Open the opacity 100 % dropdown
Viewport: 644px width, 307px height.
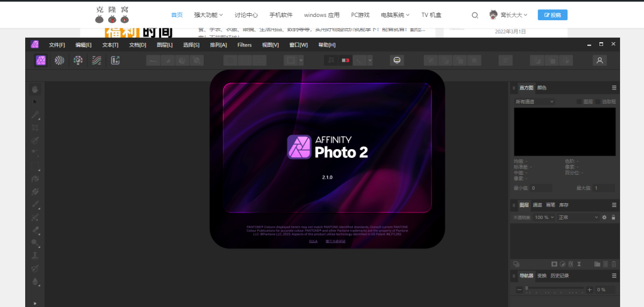544,217
